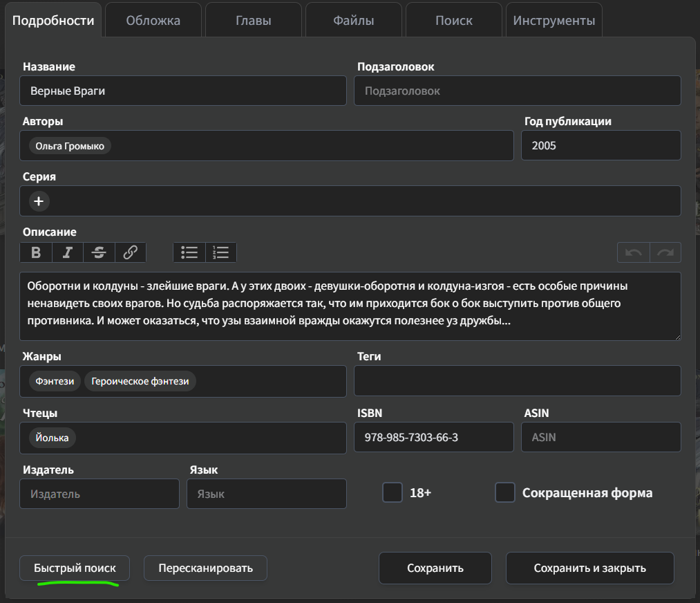Open the Чтецы multi-select field
Image resolution: width=700 pixels, height=603 pixels.
point(207,438)
